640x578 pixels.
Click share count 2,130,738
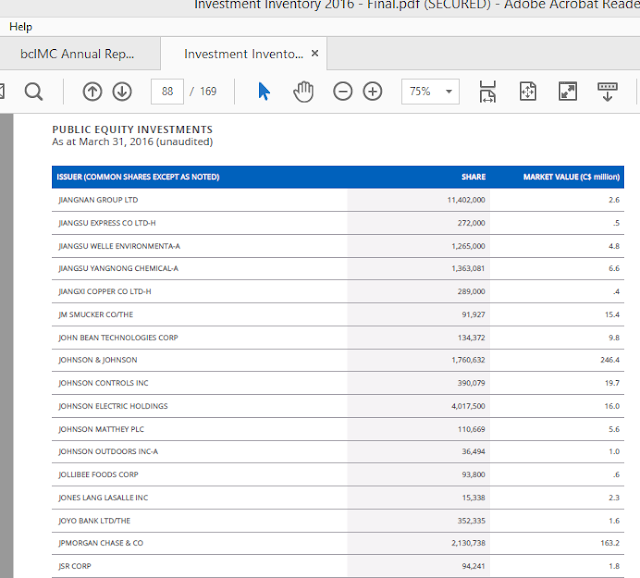click(468, 543)
